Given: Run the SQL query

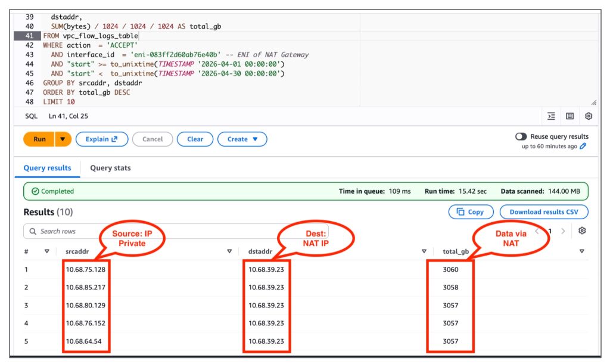Looking at the screenshot, I should pyautogui.click(x=39, y=139).
